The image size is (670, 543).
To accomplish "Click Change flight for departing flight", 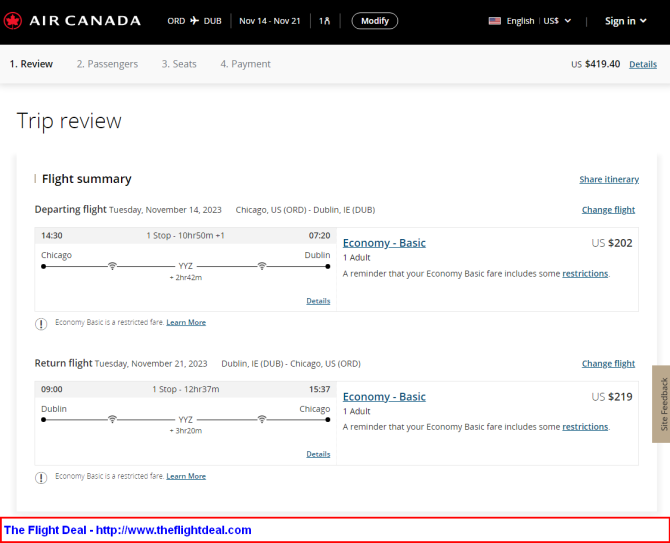I will click(608, 210).
